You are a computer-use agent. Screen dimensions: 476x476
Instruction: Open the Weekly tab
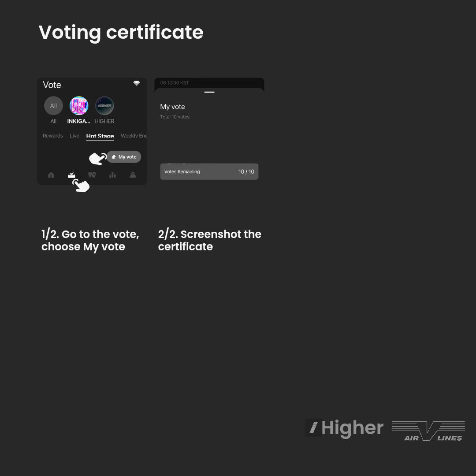coord(134,136)
